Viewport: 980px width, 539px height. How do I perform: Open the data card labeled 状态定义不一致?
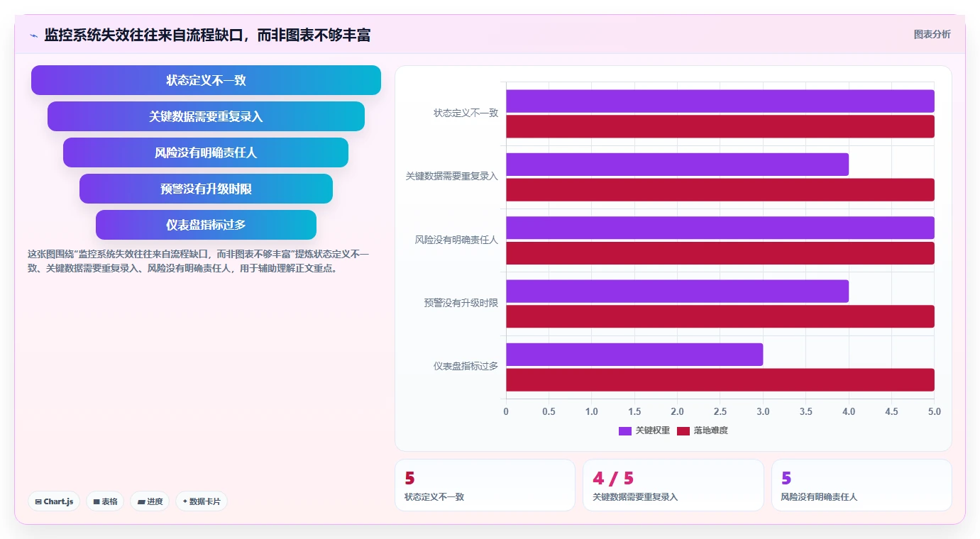pyautogui.click(x=485, y=485)
